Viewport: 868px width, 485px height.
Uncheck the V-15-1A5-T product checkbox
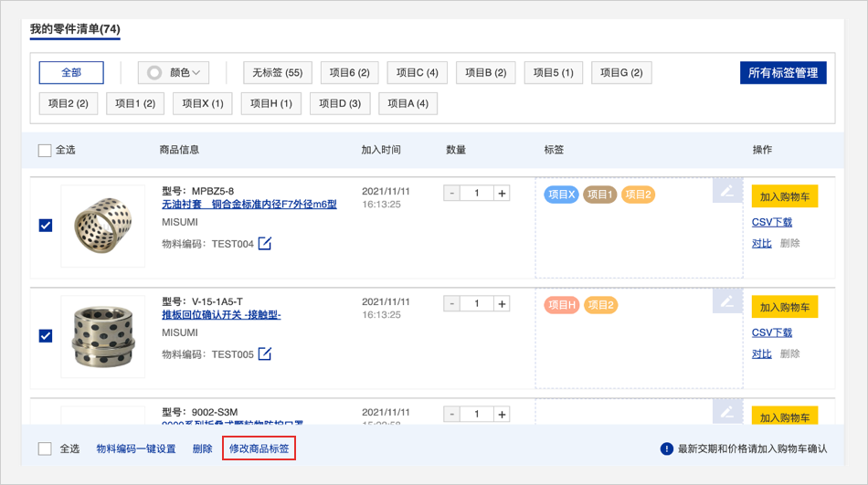coord(46,336)
